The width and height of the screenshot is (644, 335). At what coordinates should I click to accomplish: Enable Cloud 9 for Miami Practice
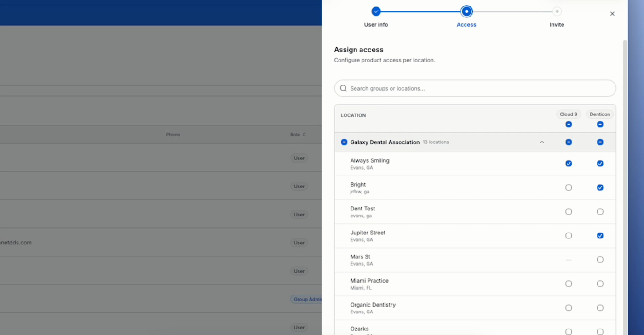[x=569, y=284]
